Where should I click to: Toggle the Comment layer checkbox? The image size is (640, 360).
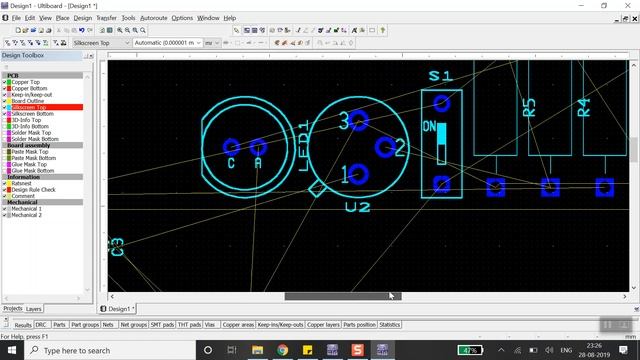click(4, 196)
